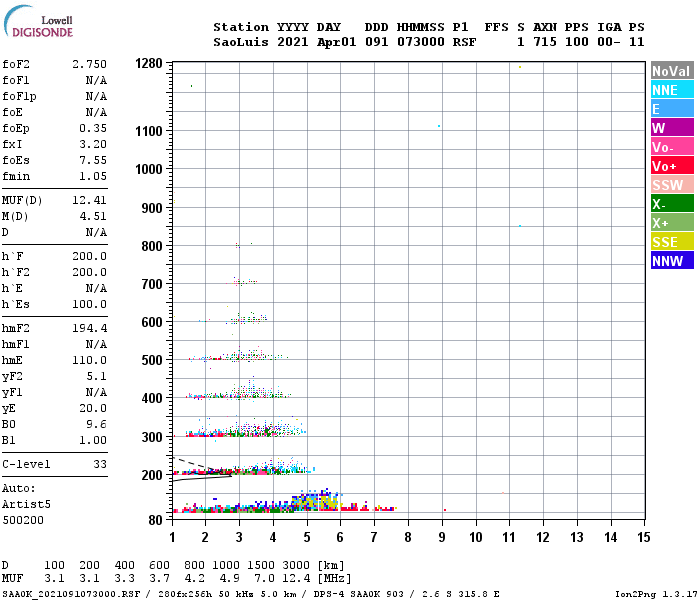Click the SaoLuis station name

(x=241, y=42)
